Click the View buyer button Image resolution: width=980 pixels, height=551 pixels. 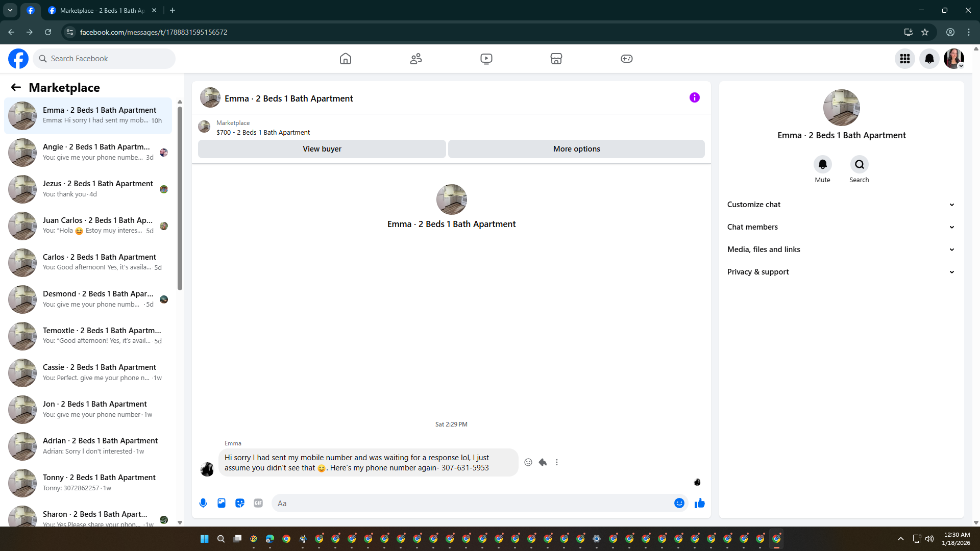pos(322,149)
